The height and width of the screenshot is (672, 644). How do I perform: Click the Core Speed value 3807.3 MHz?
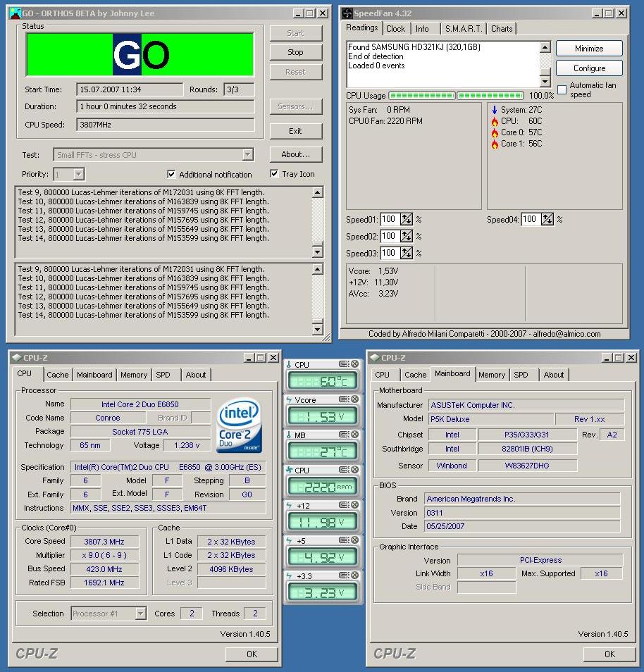(x=104, y=541)
